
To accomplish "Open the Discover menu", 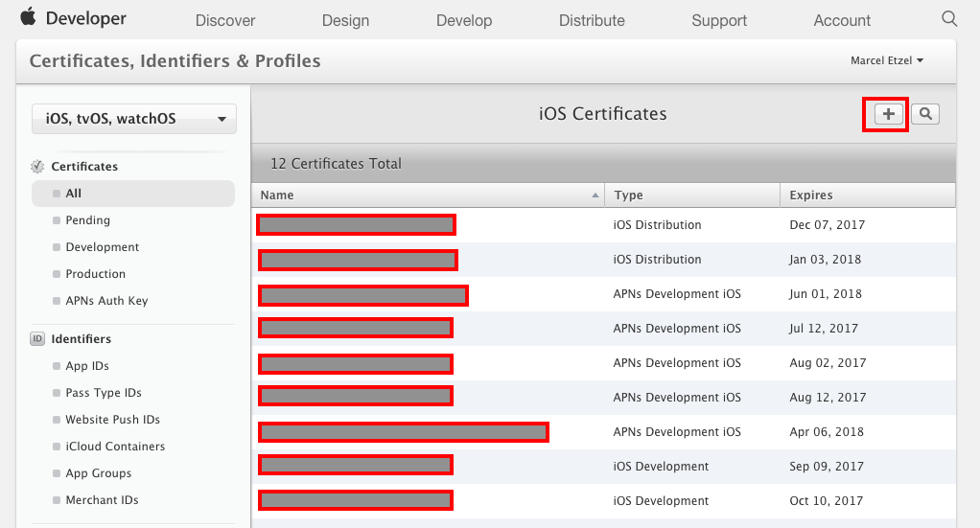I will 225,21.
